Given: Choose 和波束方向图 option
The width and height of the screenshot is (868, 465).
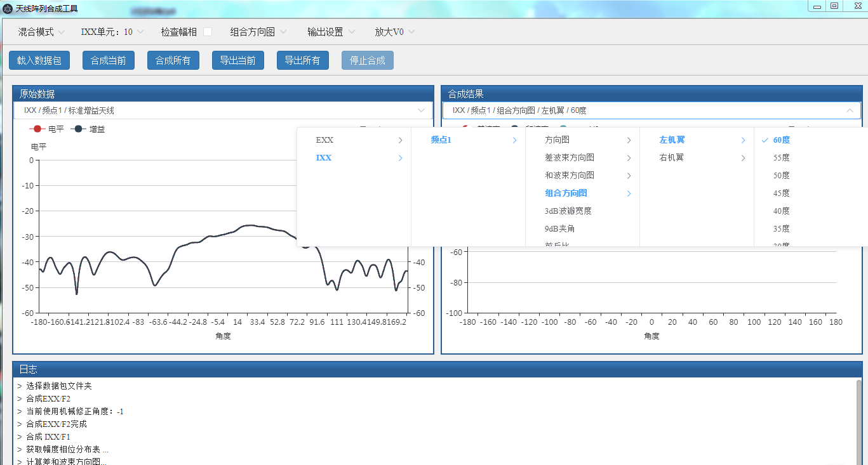Looking at the screenshot, I should point(582,176).
